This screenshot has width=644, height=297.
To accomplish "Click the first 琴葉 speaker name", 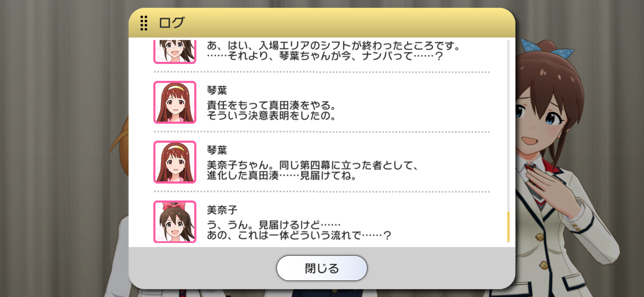I will 217,91.
